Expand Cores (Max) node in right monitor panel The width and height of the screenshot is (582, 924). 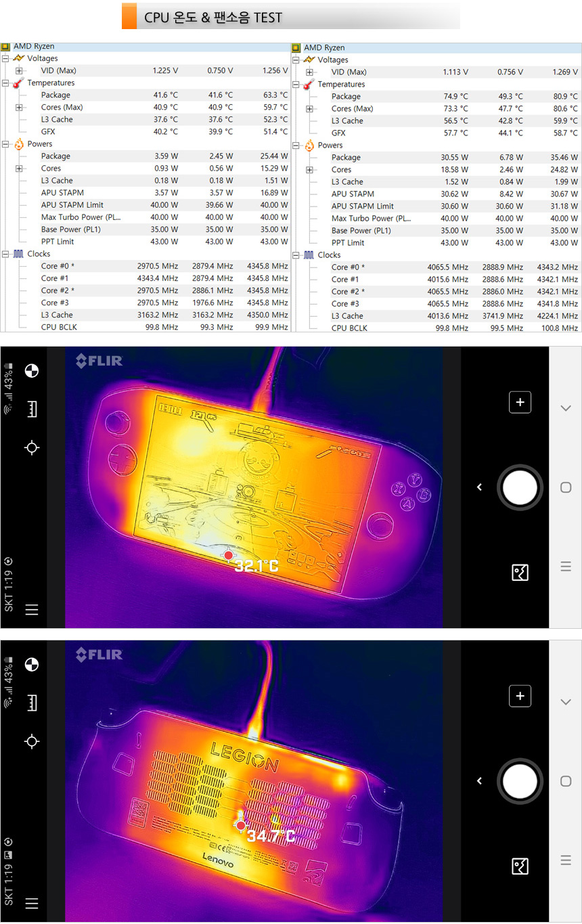[309, 109]
